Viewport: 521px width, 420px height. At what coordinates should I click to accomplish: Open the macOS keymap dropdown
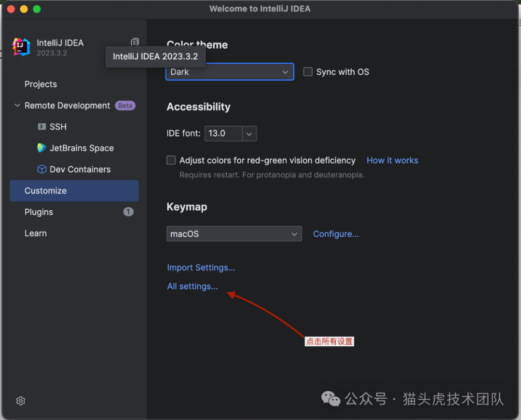pyautogui.click(x=234, y=234)
